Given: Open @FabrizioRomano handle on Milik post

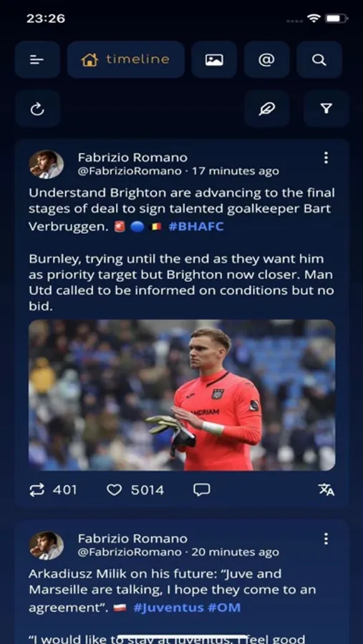Looking at the screenshot, I should point(130,552).
